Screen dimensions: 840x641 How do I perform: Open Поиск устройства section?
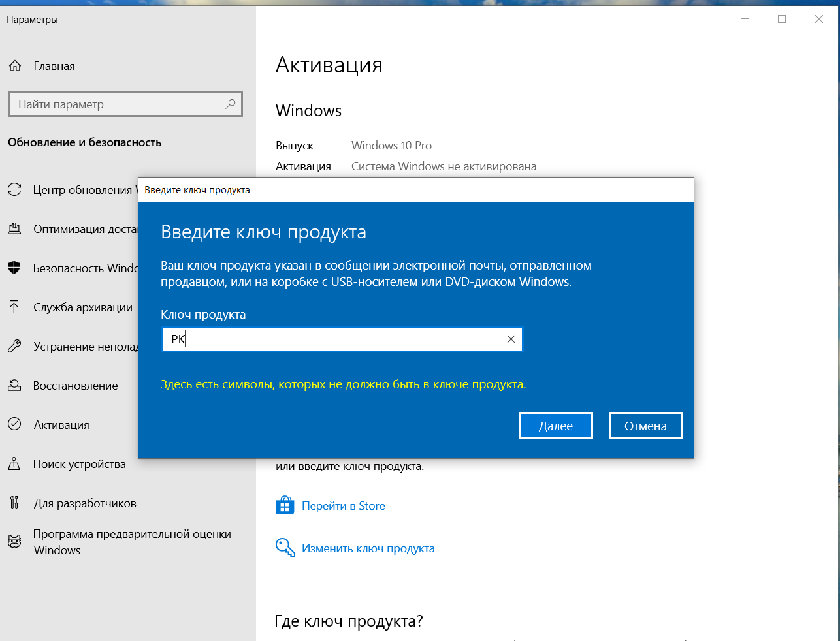tap(80, 464)
